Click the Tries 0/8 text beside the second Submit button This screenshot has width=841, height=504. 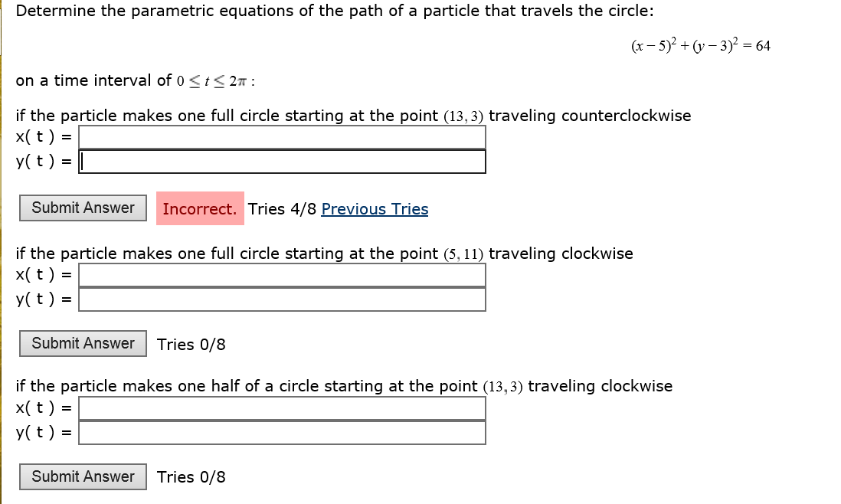pos(191,344)
